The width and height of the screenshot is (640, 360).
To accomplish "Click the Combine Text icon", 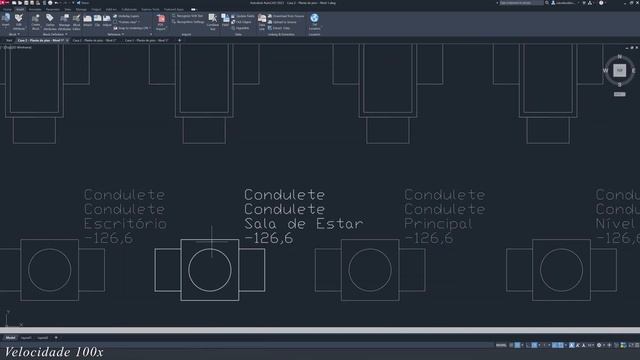I will coord(213,22).
